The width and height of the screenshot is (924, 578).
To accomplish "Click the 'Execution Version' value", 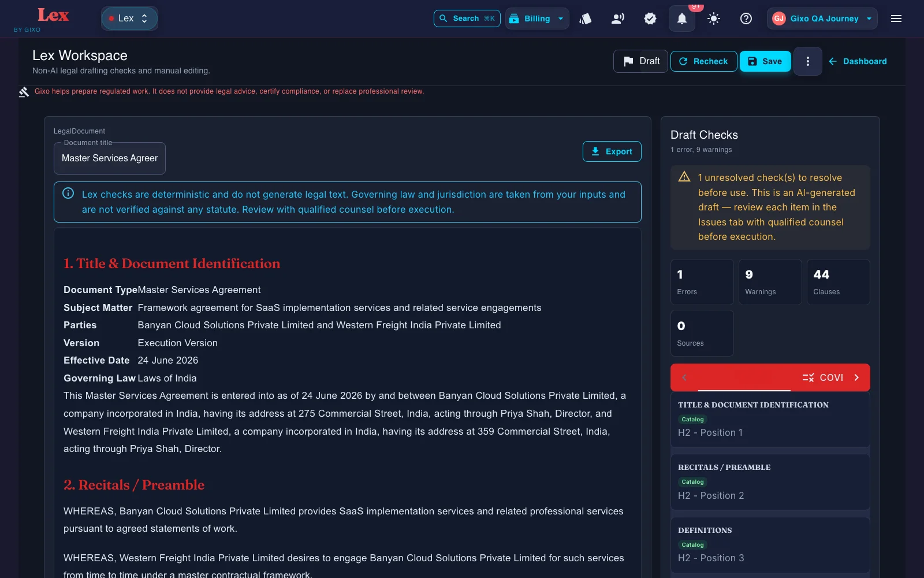I will (178, 343).
